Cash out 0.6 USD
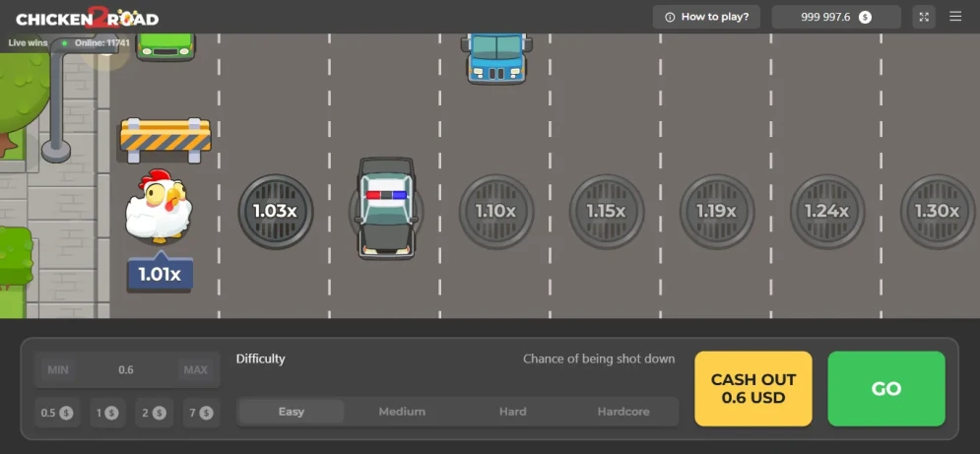Viewport: 980px width, 454px height. [x=753, y=388]
